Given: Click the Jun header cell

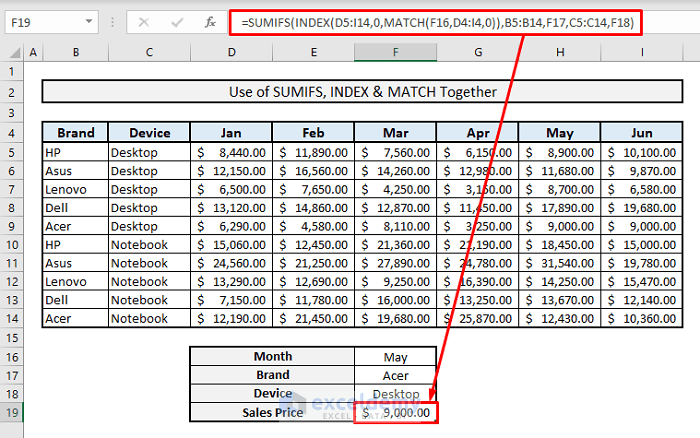Looking at the screenshot, I should point(642,133).
